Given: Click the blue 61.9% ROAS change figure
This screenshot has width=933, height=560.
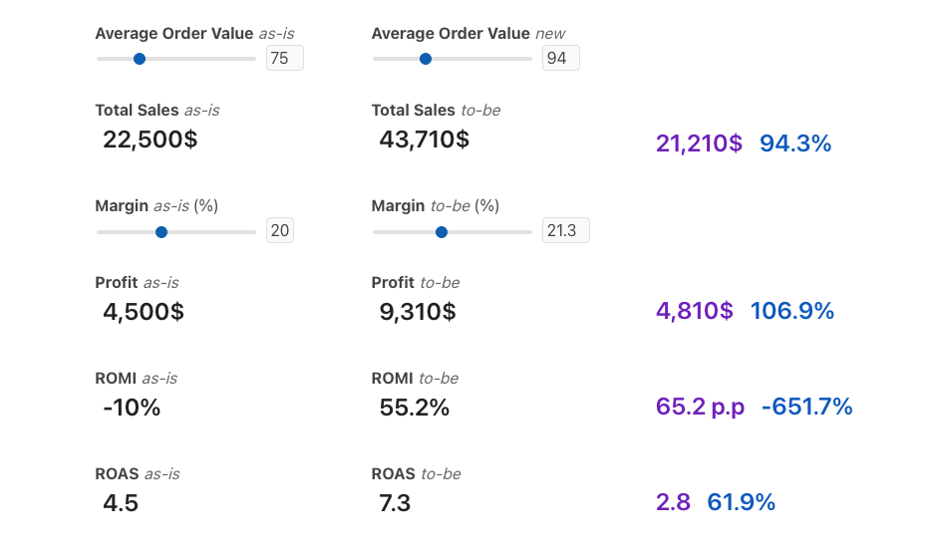Looking at the screenshot, I should [742, 502].
